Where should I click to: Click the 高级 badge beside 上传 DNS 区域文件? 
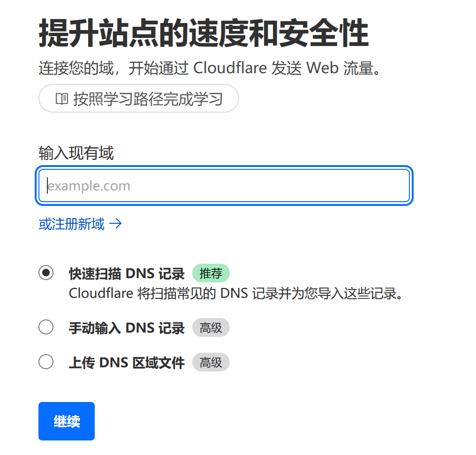[x=211, y=362]
